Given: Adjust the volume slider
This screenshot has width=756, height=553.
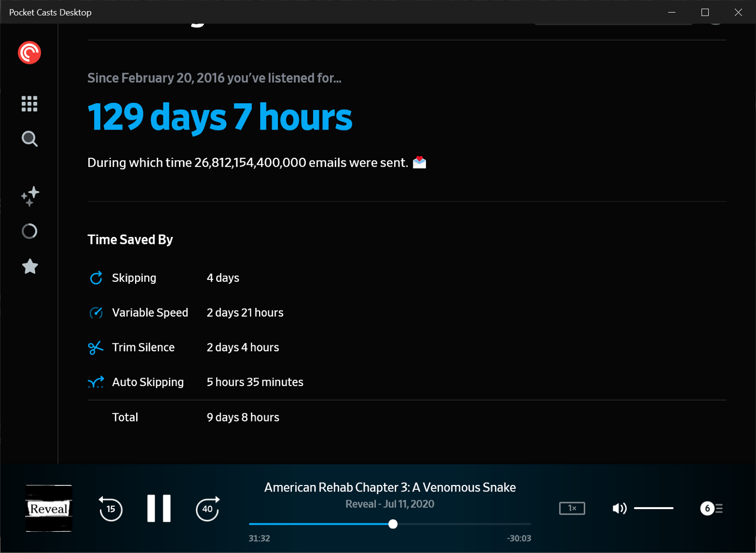Looking at the screenshot, I should [x=654, y=508].
